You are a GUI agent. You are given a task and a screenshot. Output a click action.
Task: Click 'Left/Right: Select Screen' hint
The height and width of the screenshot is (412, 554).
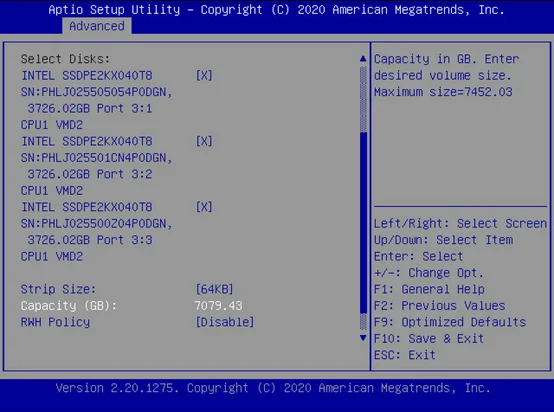(460, 224)
